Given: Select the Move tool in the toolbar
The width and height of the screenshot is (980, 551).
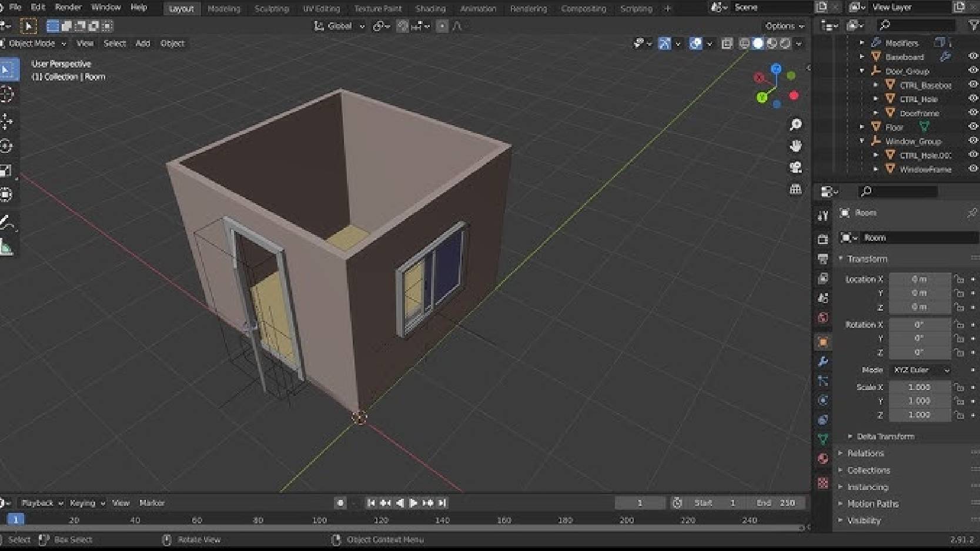Looking at the screenshot, I should 8,120.
